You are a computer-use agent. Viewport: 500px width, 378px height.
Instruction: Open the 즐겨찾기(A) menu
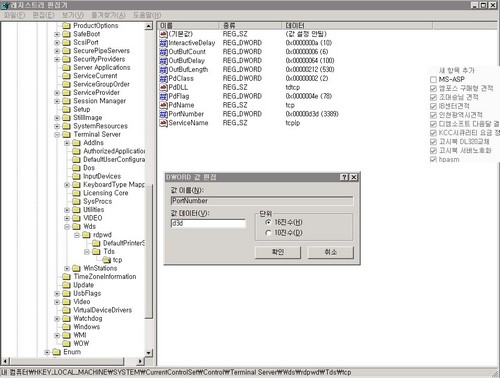point(108,15)
